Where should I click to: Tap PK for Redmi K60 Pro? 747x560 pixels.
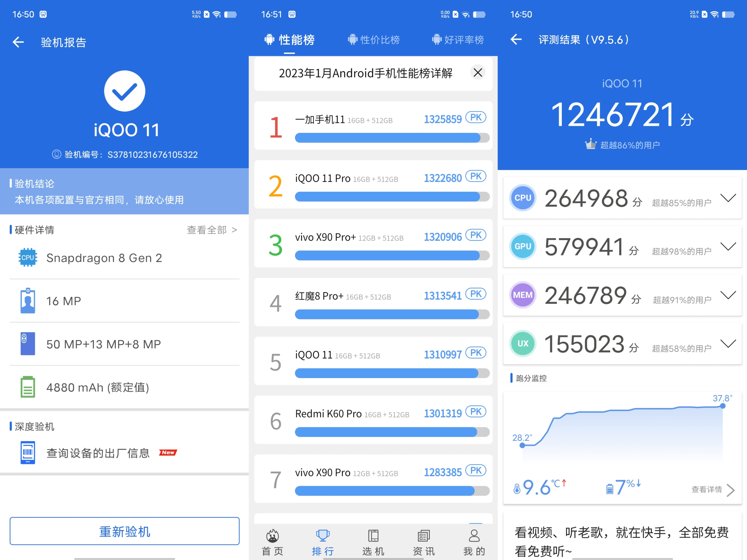(x=476, y=411)
